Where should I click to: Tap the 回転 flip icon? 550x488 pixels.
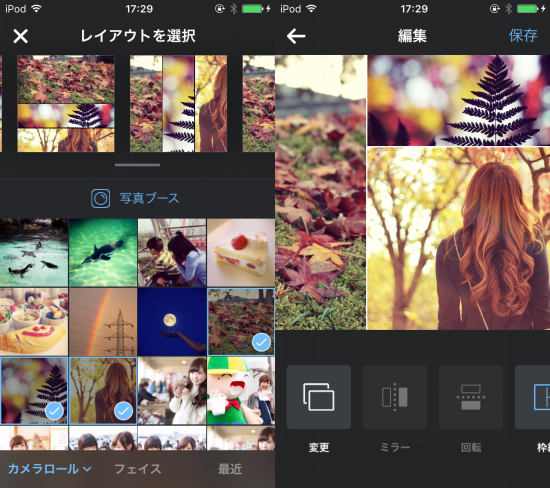tap(471, 397)
